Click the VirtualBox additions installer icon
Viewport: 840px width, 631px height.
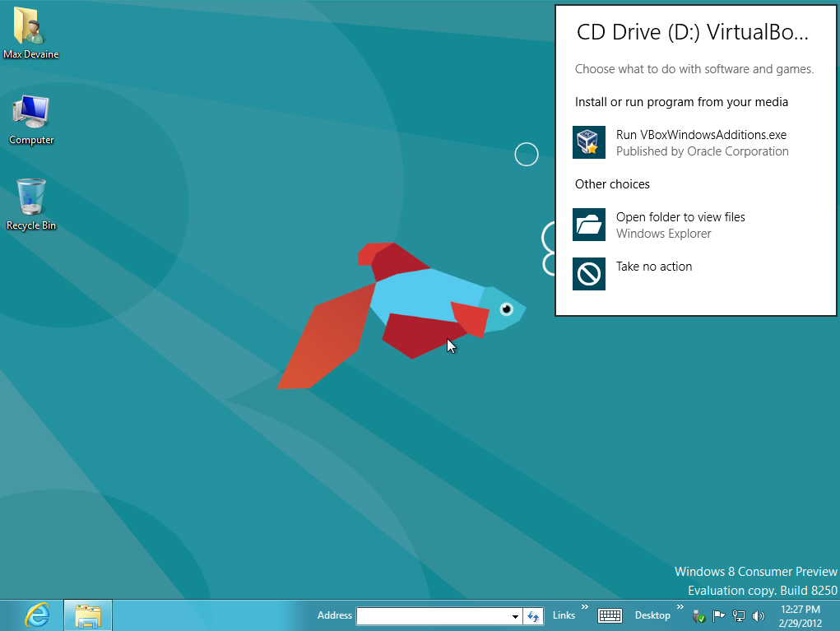pos(589,142)
